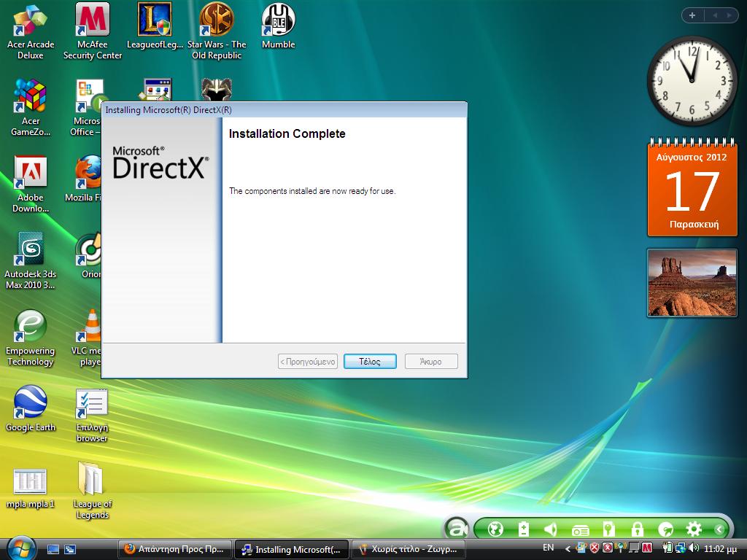Image resolution: width=747 pixels, height=560 pixels.
Task: Expand hidden tray icons with the arrow
Action: click(x=568, y=548)
